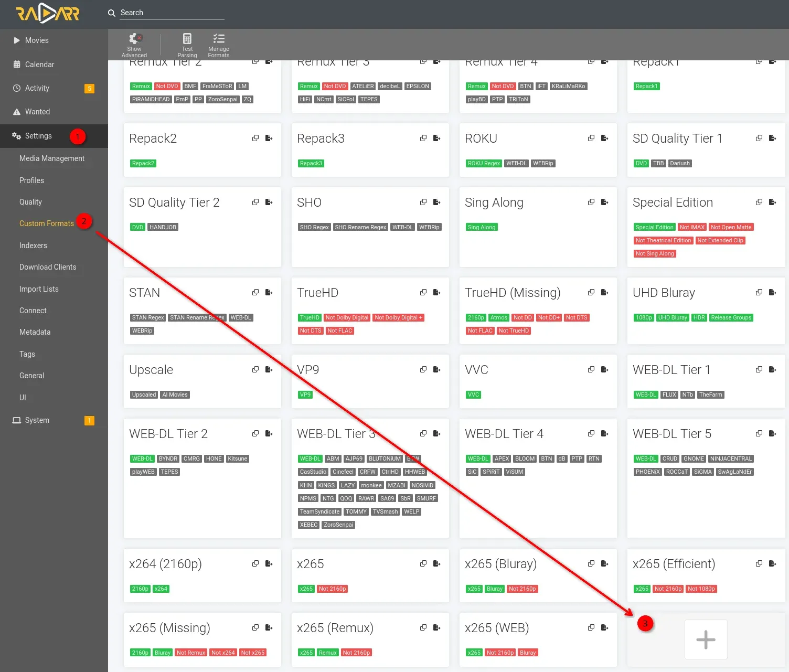
Task: Clone the UHD Bluray custom format
Action: (759, 292)
